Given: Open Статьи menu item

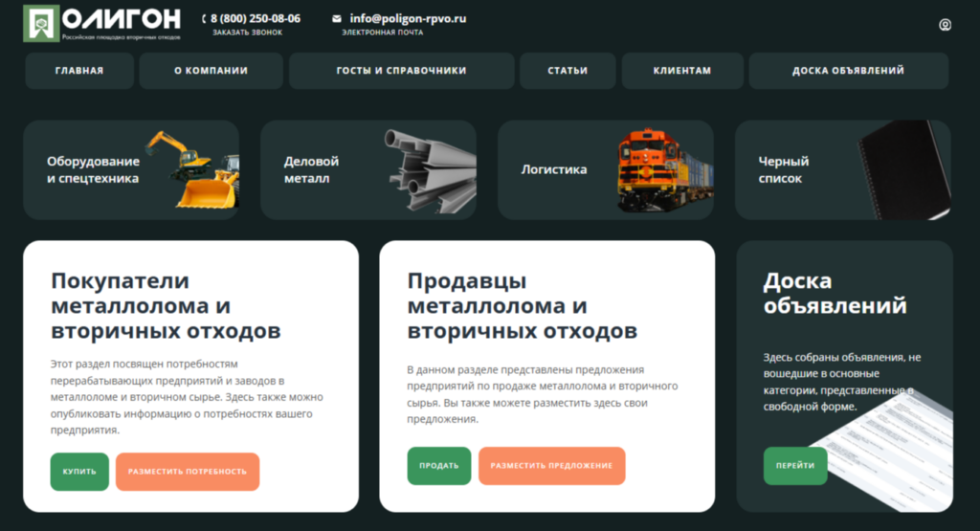Looking at the screenshot, I should tap(568, 71).
